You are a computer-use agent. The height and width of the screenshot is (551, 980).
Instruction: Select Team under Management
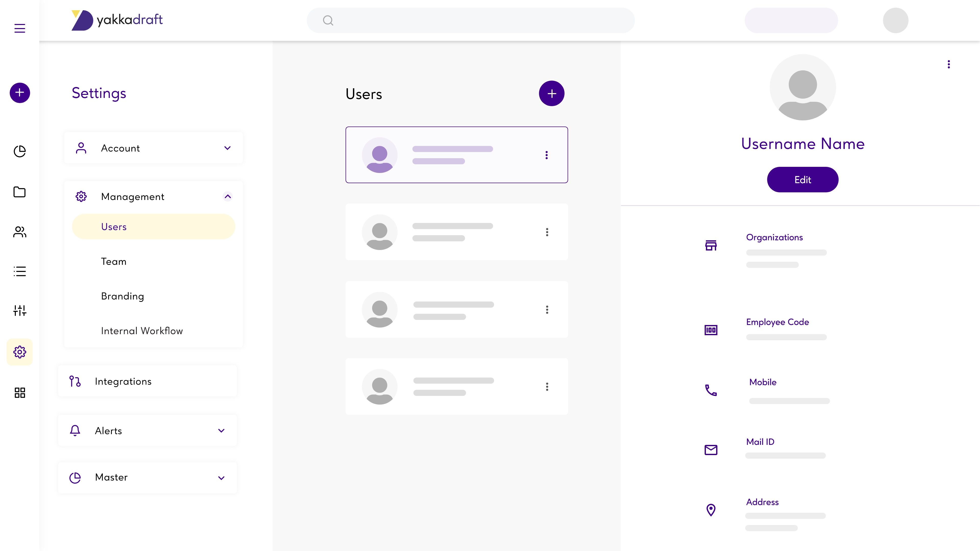click(114, 262)
